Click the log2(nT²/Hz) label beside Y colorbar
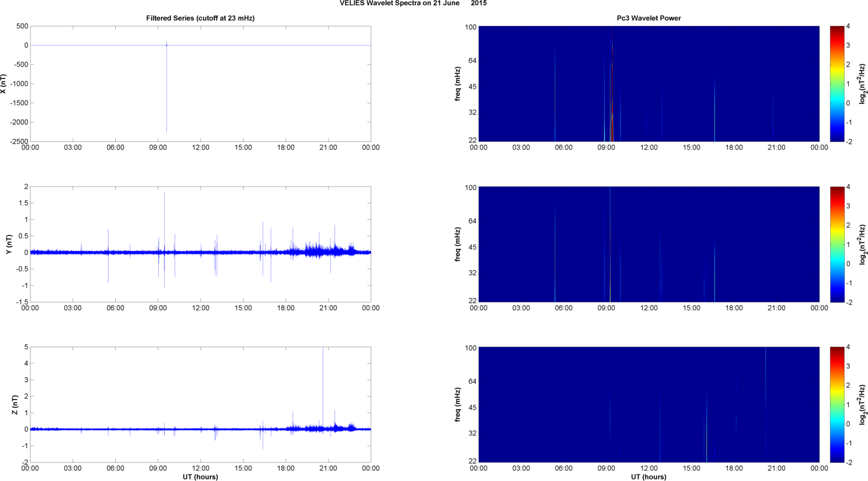 point(862,244)
